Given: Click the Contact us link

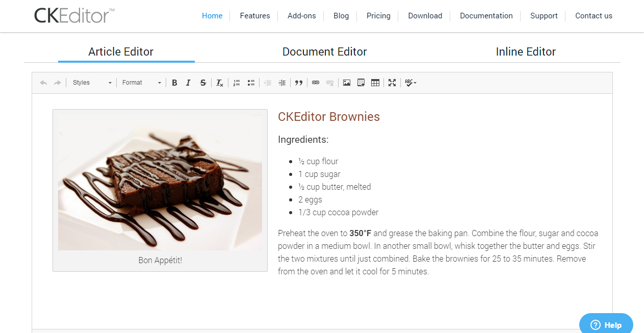Looking at the screenshot, I should (x=594, y=16).
